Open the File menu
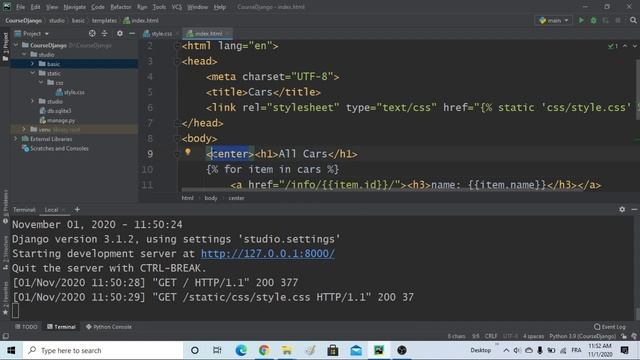Screen dimensions: 640x360 (20, 7)
